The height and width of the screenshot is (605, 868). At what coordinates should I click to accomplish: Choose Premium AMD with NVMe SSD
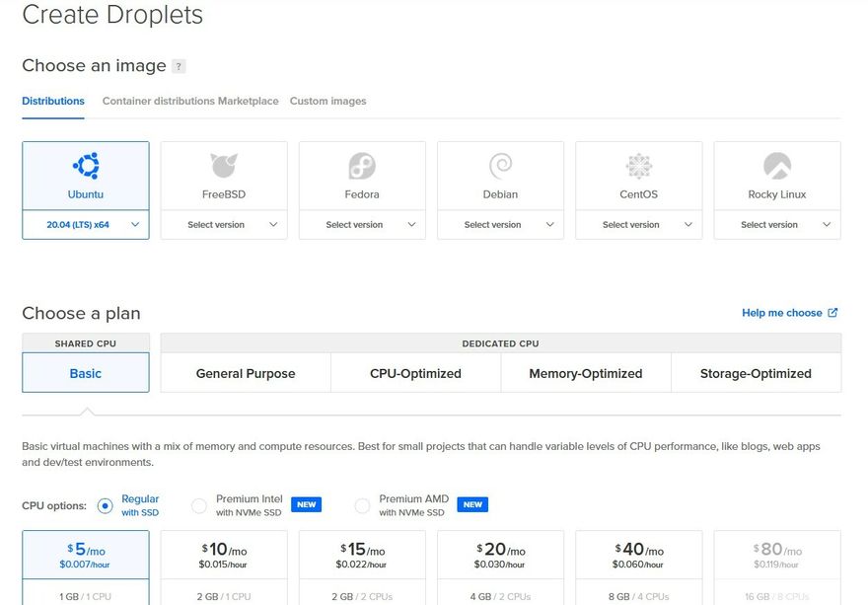pyautogui.click(x=363, y=505)
